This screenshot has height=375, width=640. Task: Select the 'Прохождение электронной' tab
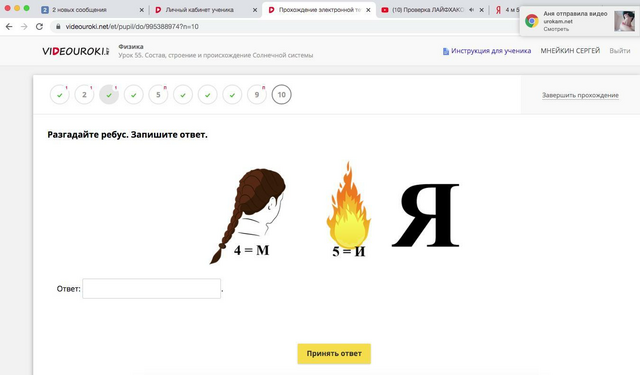320,10
